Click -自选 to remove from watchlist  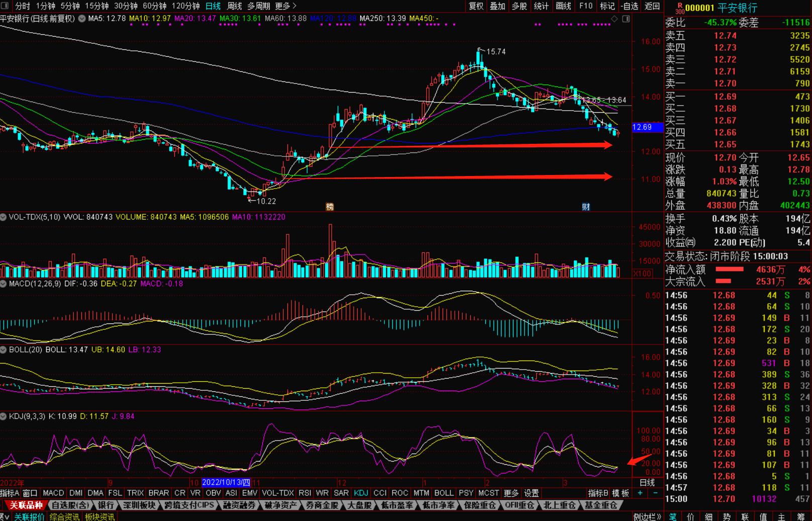(x=630, y=6)
